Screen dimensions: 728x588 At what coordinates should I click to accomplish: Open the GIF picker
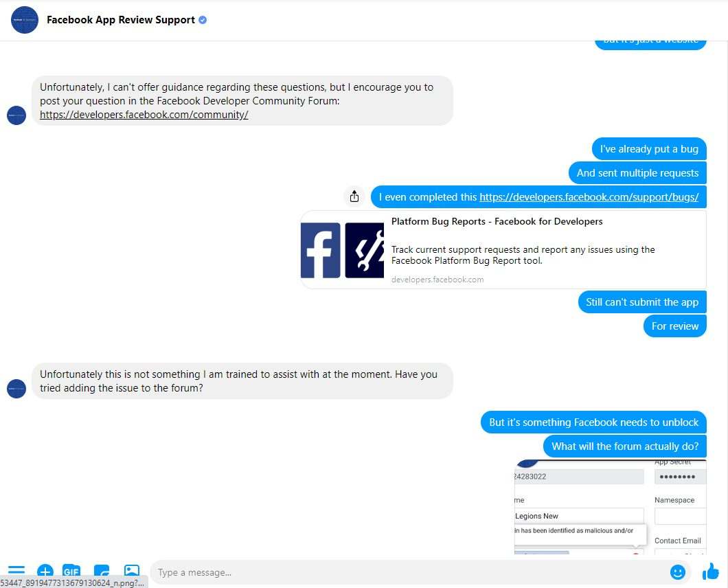71,572
